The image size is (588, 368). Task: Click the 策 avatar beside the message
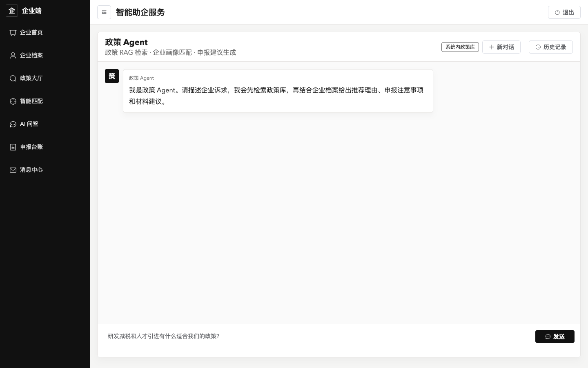tap(112, 76)
